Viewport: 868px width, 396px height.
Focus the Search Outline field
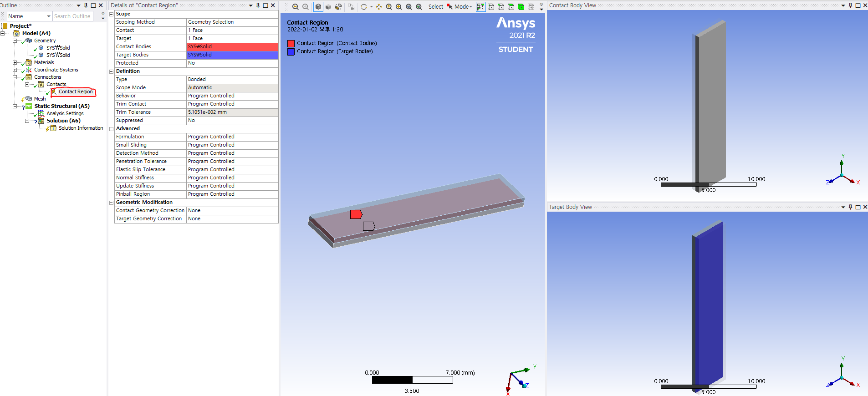click(x=73, y=16)
